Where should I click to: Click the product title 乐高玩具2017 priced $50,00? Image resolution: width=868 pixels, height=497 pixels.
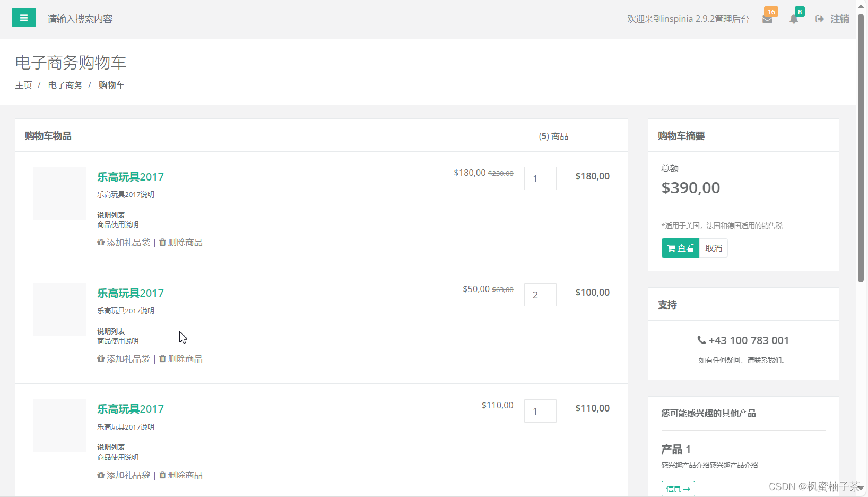click(x=131, y=293)
